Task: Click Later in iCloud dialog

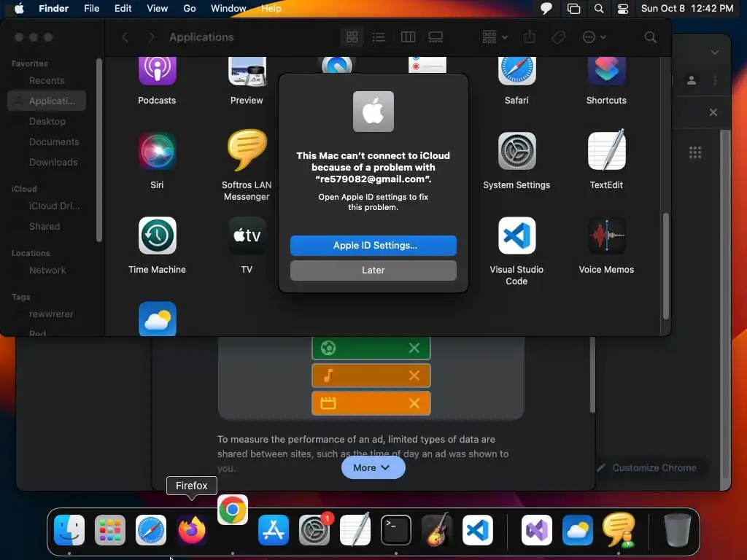Action: [373, 270]
